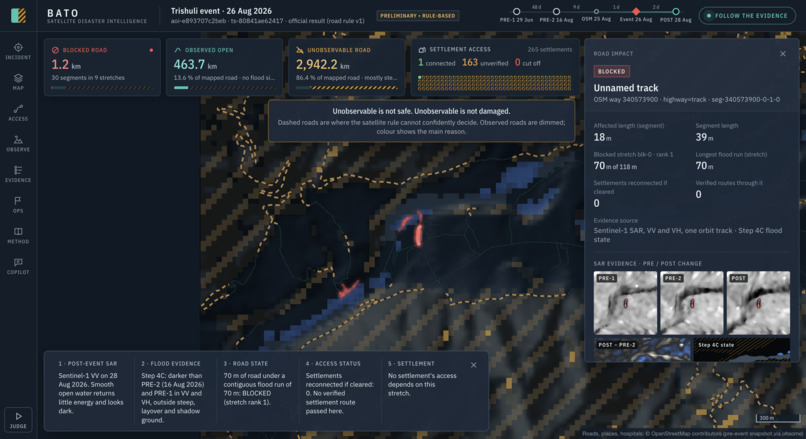Click the "Unobservable is not safe" notice banner
The image size is (806, 439).
(422, 121)
